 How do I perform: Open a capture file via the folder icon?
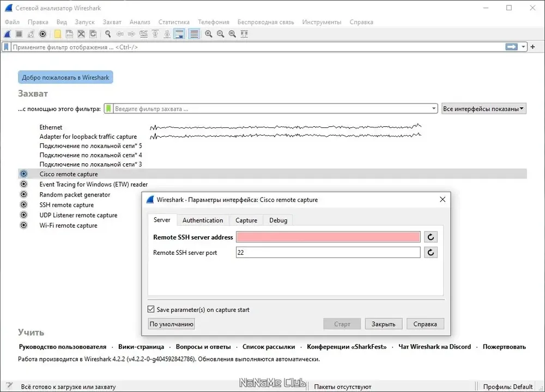[x=58, y=34]
